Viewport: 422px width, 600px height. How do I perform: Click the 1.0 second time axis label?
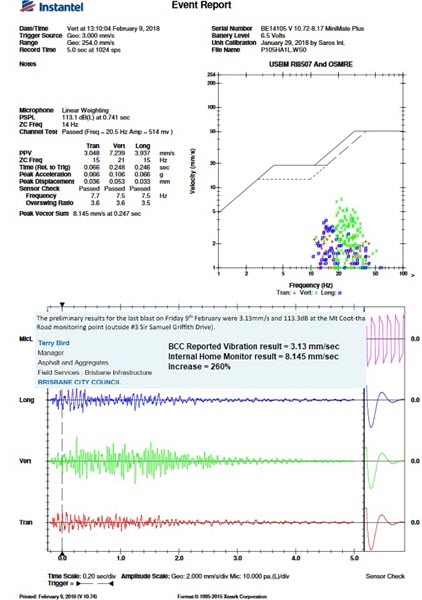pos(121,558)
